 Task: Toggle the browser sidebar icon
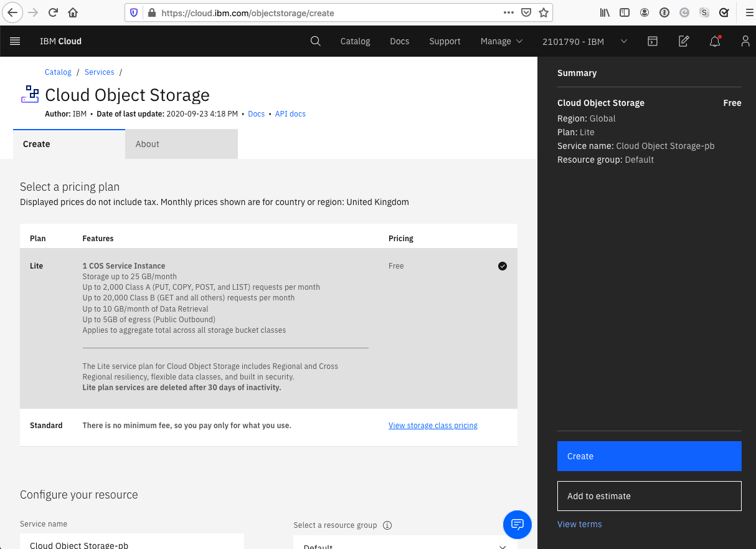pos(625,12)
